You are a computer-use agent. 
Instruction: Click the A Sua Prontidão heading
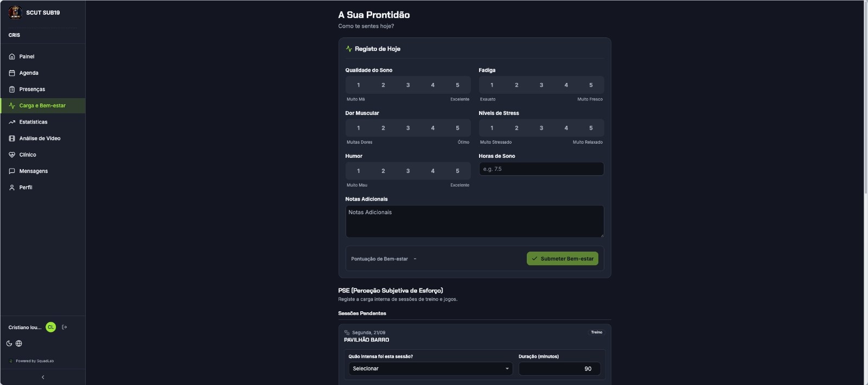coord(374,15)
